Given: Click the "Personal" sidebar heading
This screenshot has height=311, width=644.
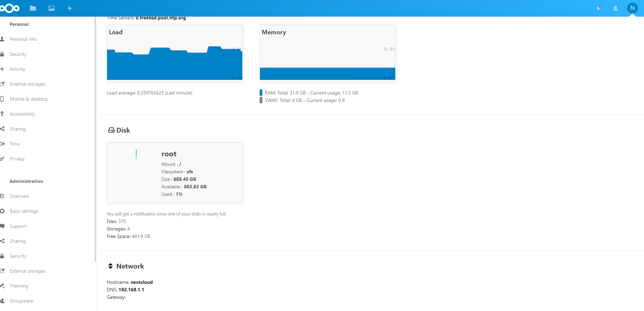Looking at the screenshot, I should pos(19,24).
